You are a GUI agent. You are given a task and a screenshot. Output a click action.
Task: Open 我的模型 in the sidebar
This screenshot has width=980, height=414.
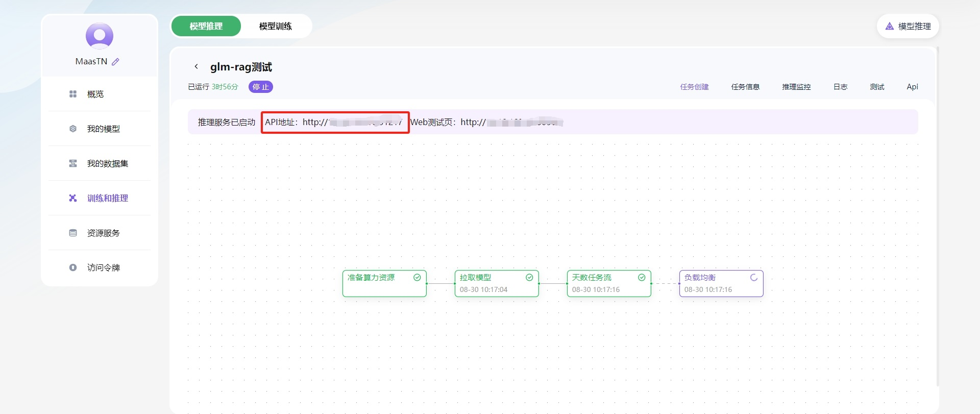pyautogui.click(x=100, y=129)
